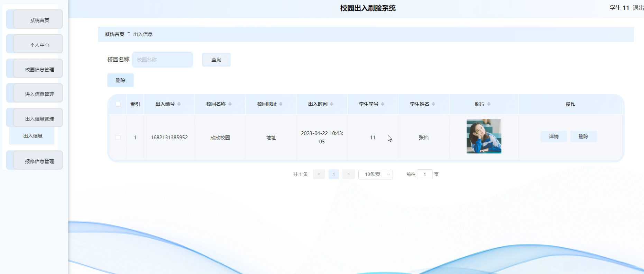Viewport: 644px width, 274px height.
Task: Sort table by 照片 column
Action: pyautogui.click(x=489, y=104)
